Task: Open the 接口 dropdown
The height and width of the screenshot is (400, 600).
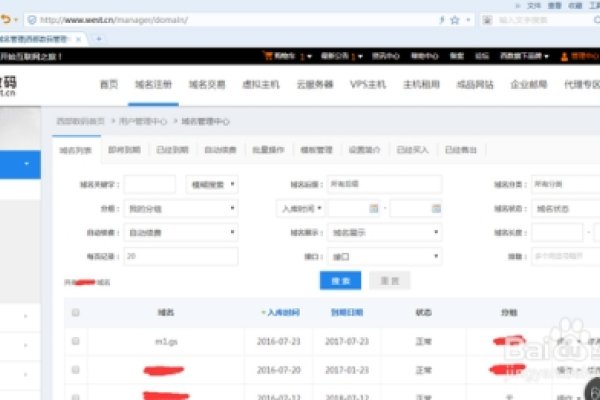Action: [385, 256]
